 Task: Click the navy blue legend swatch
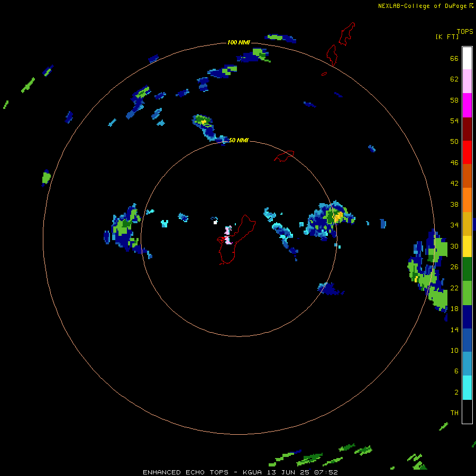[x=467, y=317]
